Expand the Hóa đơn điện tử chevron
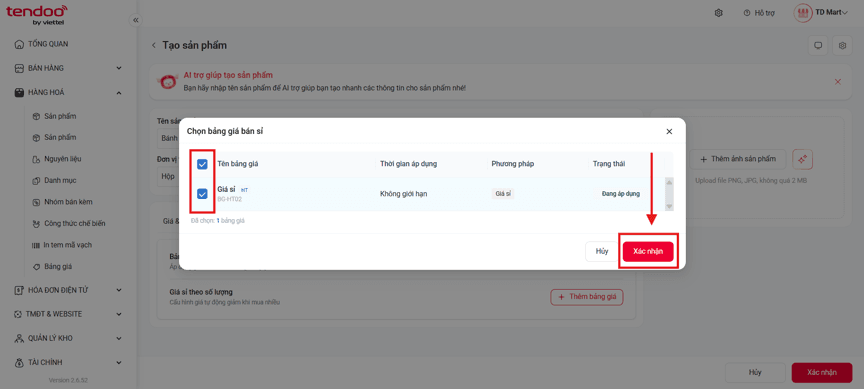864x389 pixels. coord(119,290)
